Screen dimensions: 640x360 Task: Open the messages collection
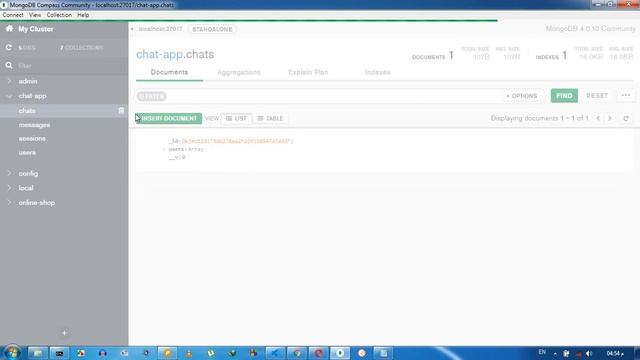pos(34,125)
